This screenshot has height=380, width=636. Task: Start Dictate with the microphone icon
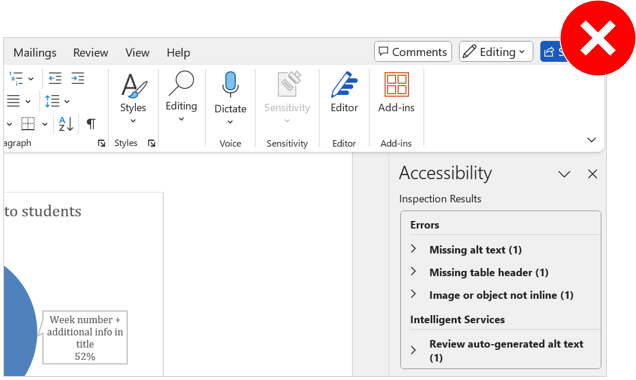coord(230,85)
